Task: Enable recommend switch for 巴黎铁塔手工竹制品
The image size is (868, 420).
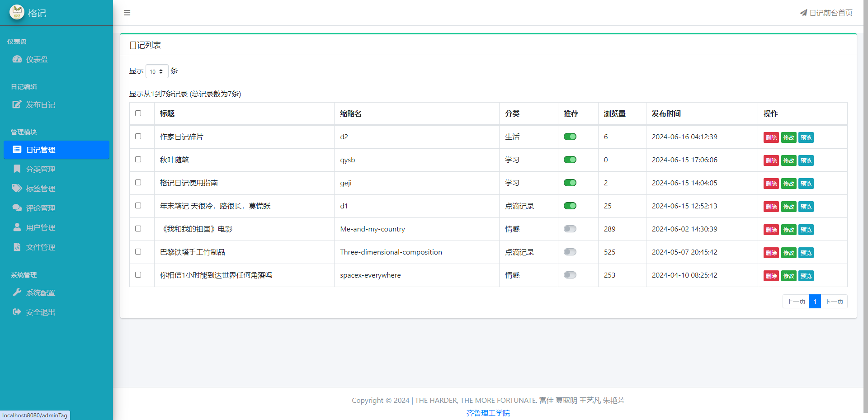Action: [x=570, y=252]
